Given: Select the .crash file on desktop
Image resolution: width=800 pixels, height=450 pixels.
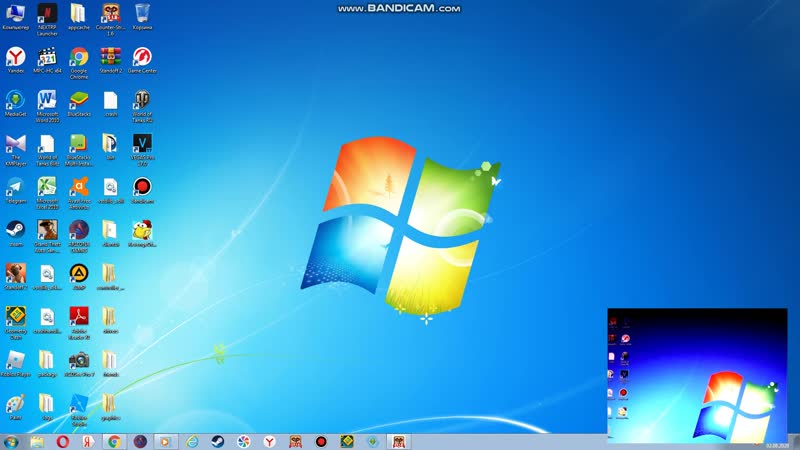Looking at the screenshot, I should click(110, 104).
